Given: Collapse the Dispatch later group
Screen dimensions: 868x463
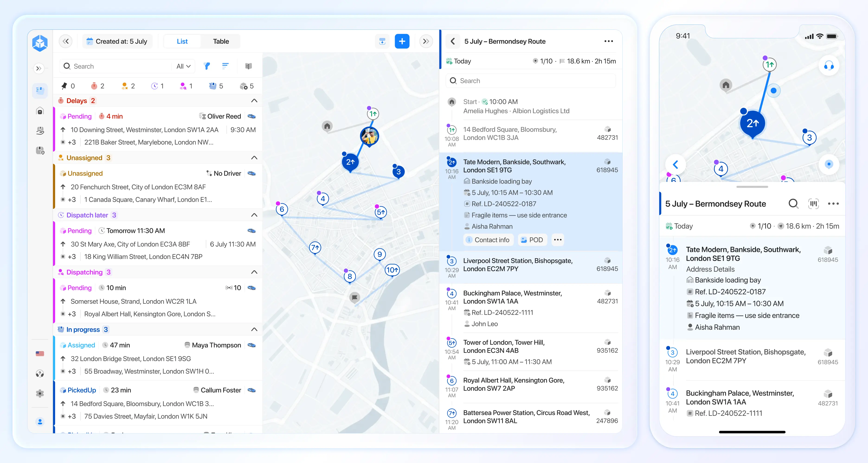Looking at the screenshot, I should click(254, 215).
